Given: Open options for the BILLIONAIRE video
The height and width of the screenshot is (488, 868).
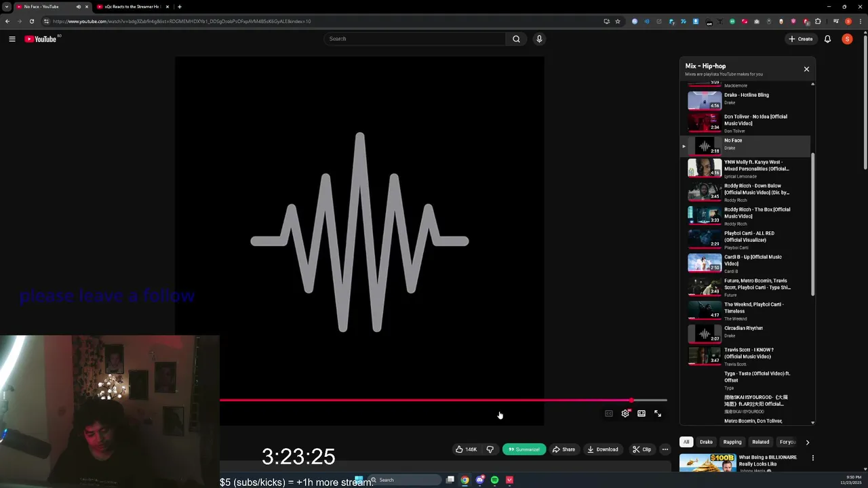Looking at the screenshot, I should coord(812,458).
